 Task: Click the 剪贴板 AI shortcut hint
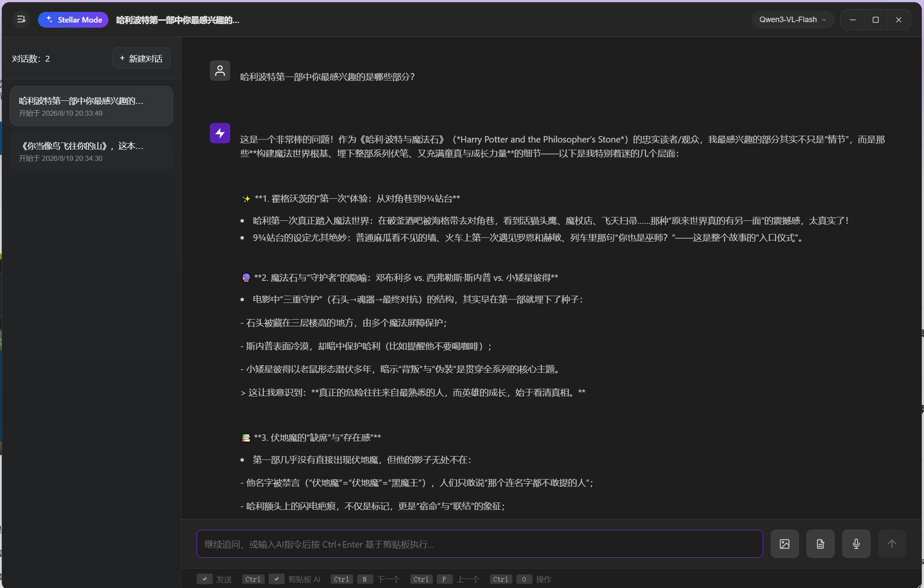click(x=281, y=579)
